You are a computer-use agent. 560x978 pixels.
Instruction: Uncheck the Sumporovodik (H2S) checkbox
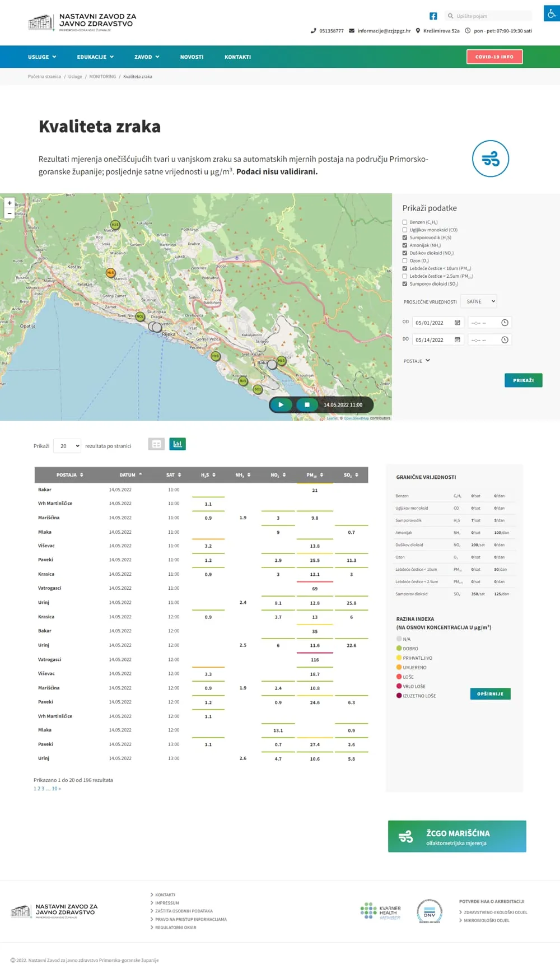tap(405, 237)
